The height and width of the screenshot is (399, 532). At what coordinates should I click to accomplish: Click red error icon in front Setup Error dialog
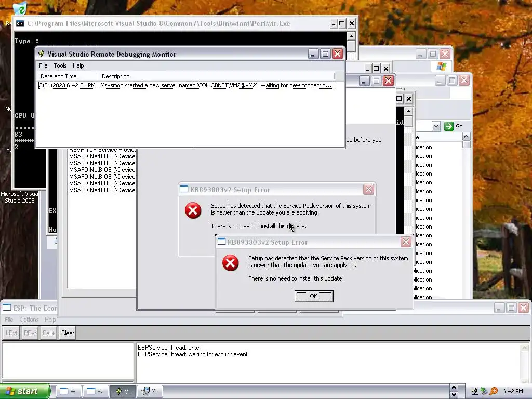point(230,263)
